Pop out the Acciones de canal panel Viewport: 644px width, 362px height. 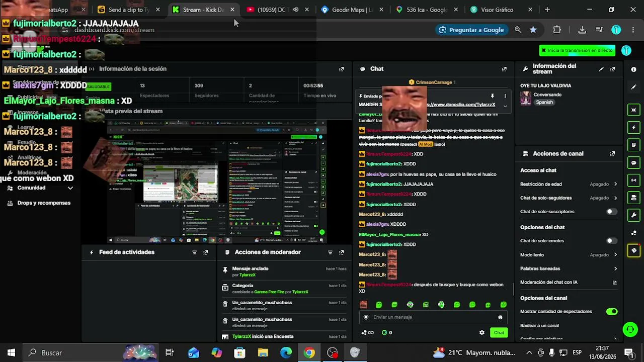point(612,154)
